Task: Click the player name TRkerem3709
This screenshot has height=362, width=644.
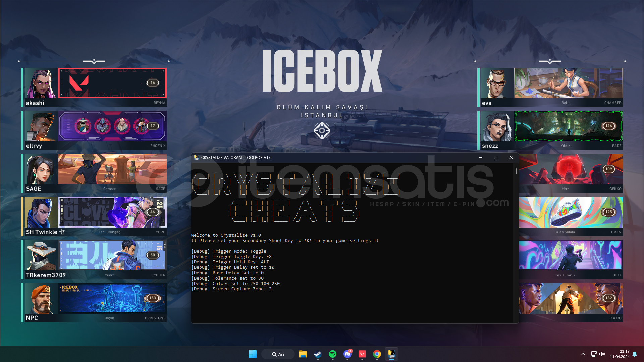Action: pos(46,275)
